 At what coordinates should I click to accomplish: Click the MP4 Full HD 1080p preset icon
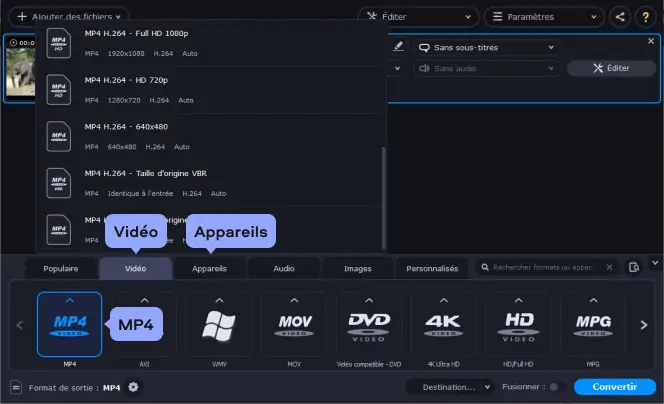[58, 43]
